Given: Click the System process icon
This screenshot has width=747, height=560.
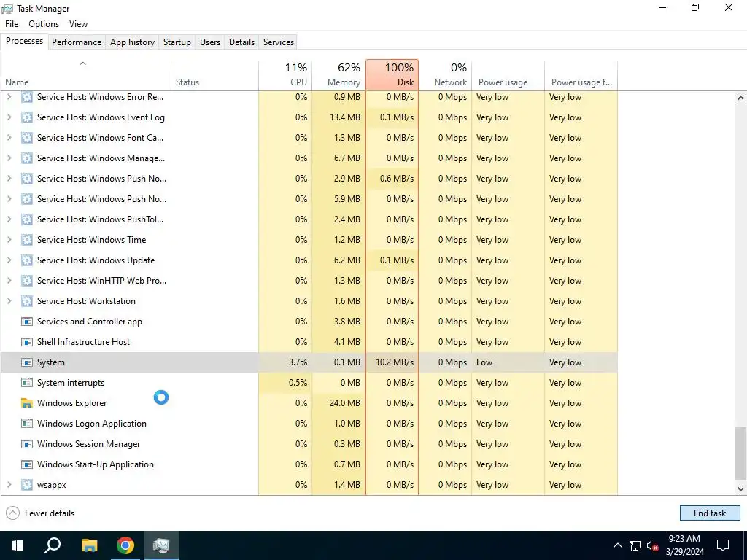Looking at the screenshot, I should pyautogui.click(x=27, y=362).
